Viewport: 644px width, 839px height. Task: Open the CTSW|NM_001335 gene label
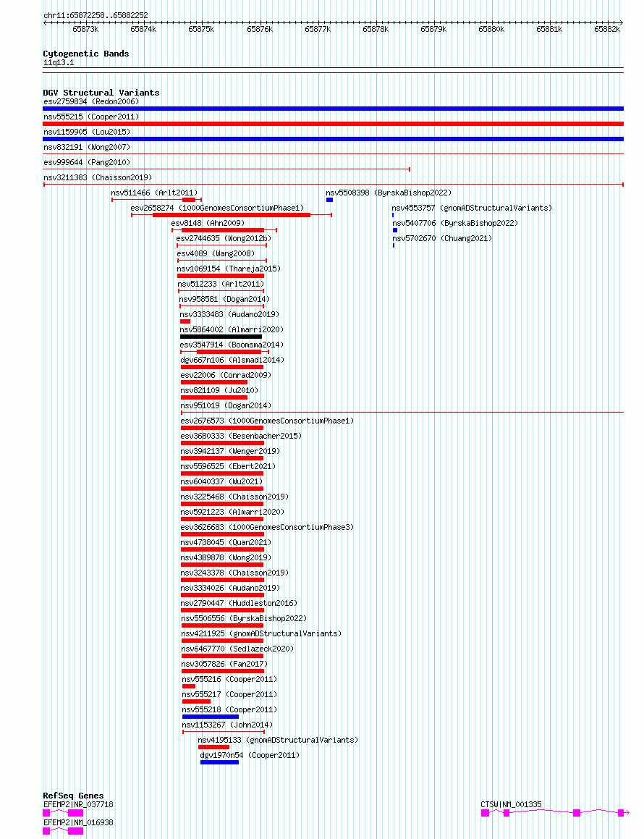point(512,805)
